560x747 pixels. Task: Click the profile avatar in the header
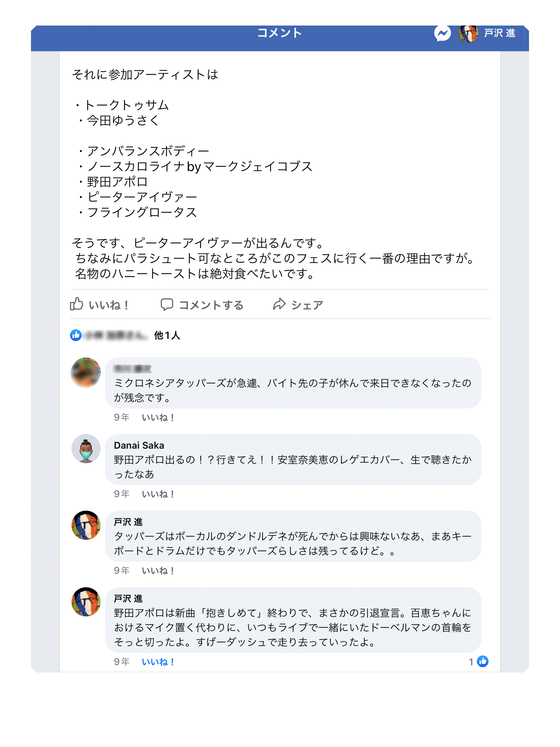468,34
